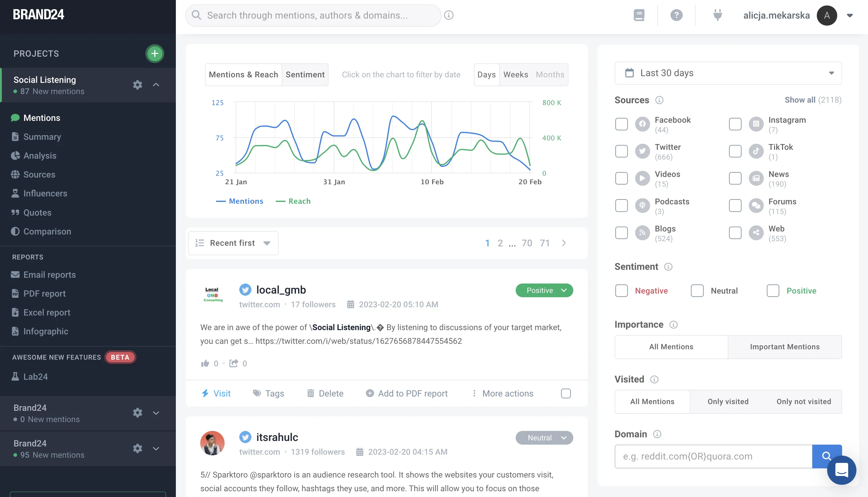Open the news book icon in header
868x497 pixels.
[639, 15]
